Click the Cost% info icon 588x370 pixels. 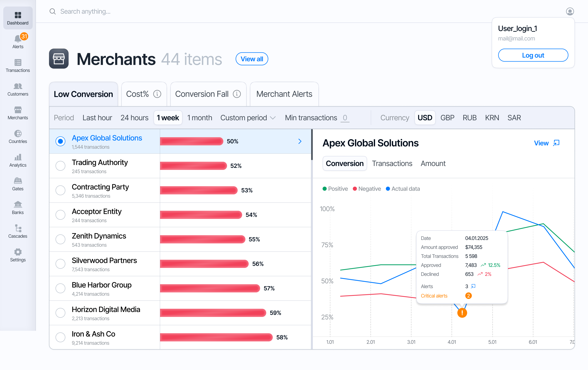click(x=157, y=94)
